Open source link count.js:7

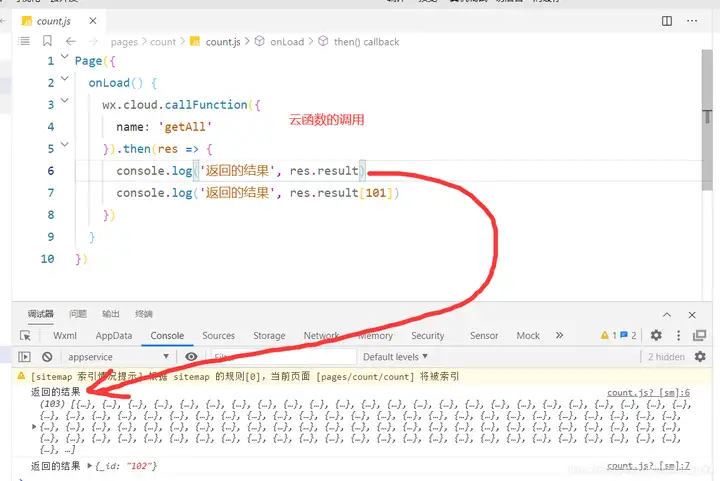tap(648, 466)
